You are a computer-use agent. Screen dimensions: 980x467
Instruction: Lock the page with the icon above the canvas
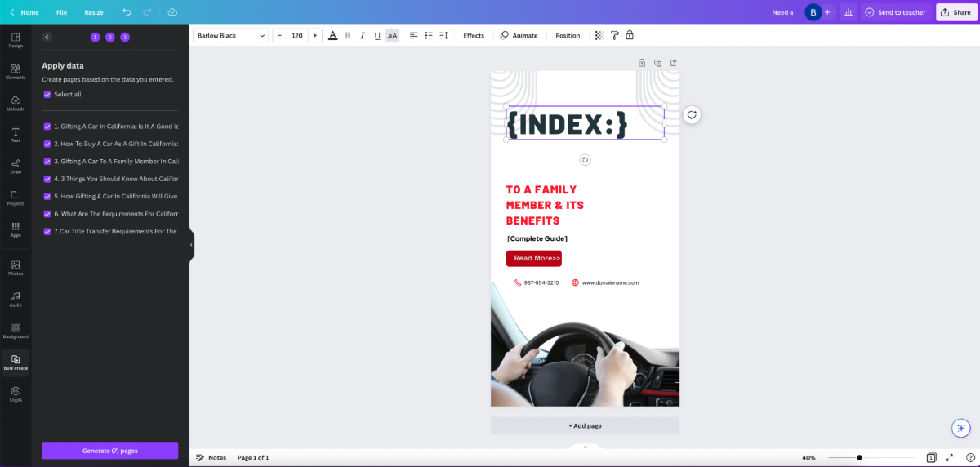point(642,63)
